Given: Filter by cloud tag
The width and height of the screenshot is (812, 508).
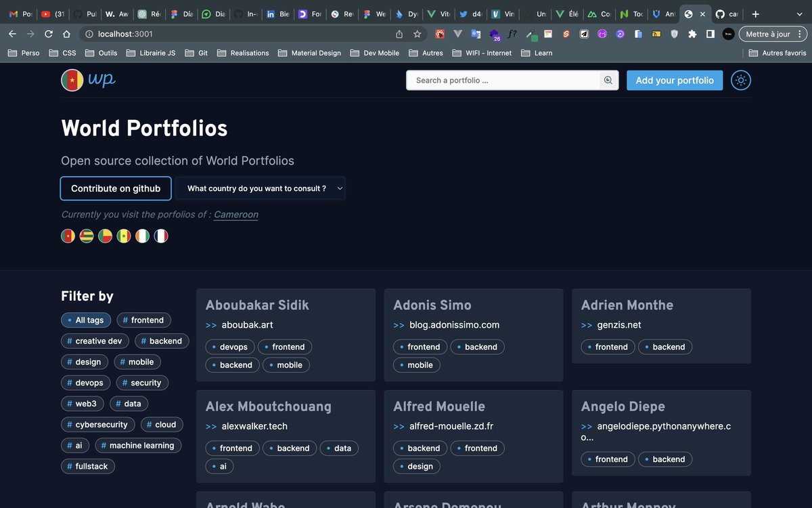Looking at the screenshot, I should click(x=162, y=425).
